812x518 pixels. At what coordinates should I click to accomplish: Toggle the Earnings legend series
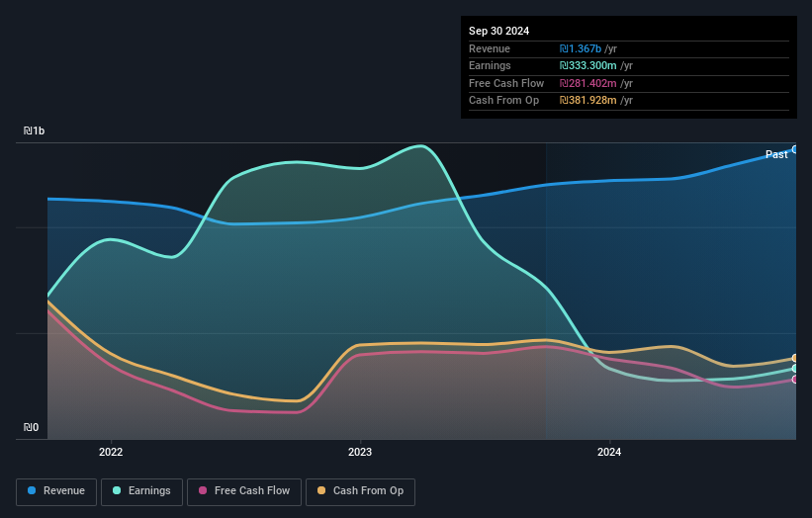point(141,491)
